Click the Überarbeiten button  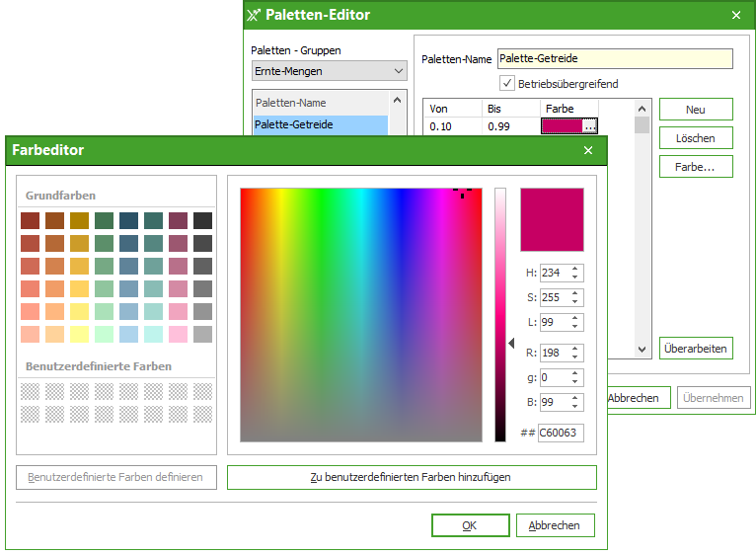(695, 348)
